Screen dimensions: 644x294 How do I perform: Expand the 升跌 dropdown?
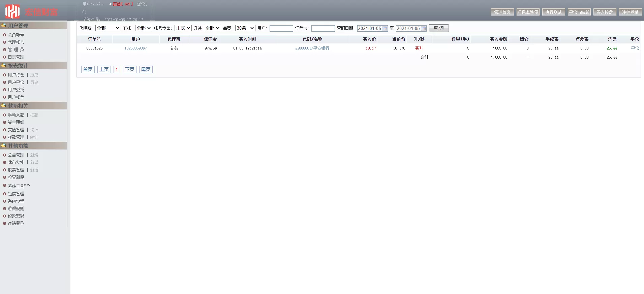[212, 28]
